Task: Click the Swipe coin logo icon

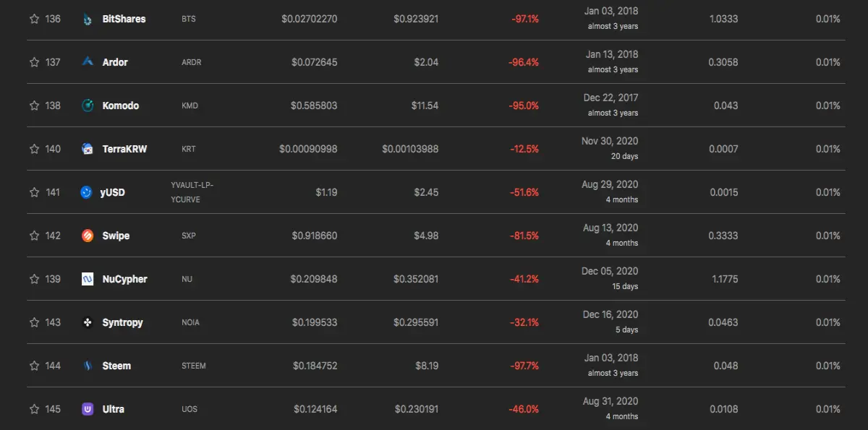Action: coord(88,236)
